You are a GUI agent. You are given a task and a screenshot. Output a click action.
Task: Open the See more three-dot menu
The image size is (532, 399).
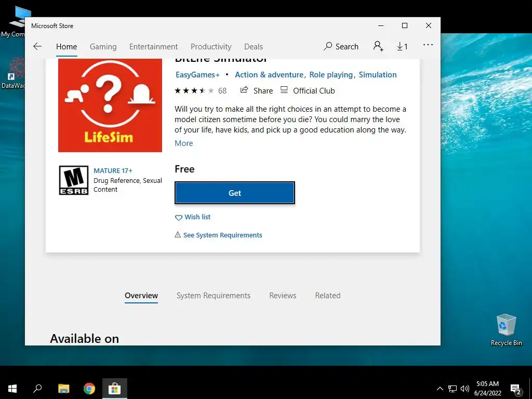(x=428, y=45)
